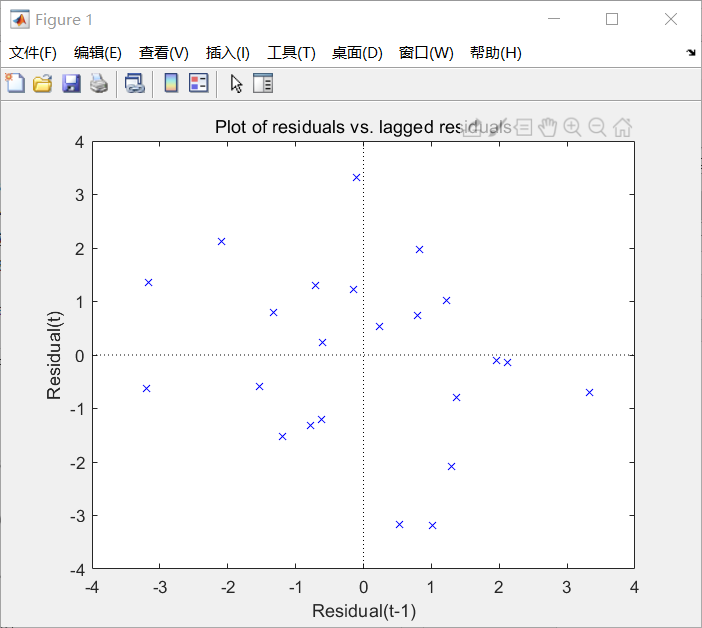Click the Link Plot toolbar icon
Image resolution: width=702 pixels, height=628 pixels.
134,84
